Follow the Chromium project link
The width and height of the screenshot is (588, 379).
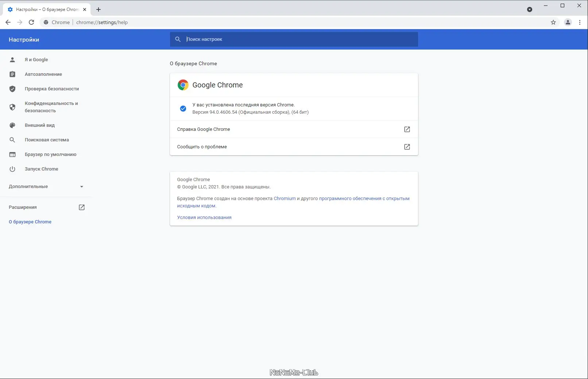[285, 199]
